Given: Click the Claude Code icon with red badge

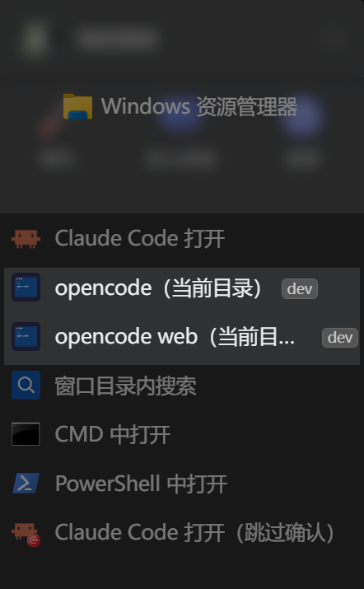Looking at the screenshot, I should (x=26, y=534).
